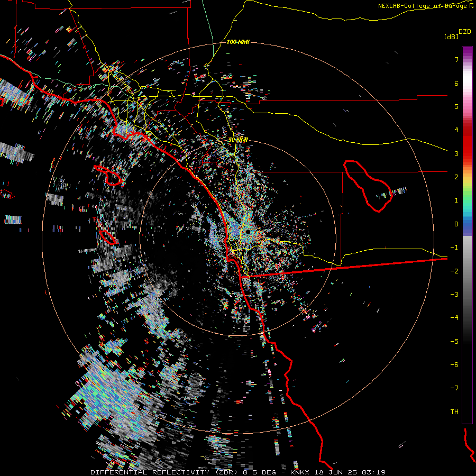The image size is (476, 476).
Task: Click the red-outlined Salton Sea shape
Action: coord(368,186)
